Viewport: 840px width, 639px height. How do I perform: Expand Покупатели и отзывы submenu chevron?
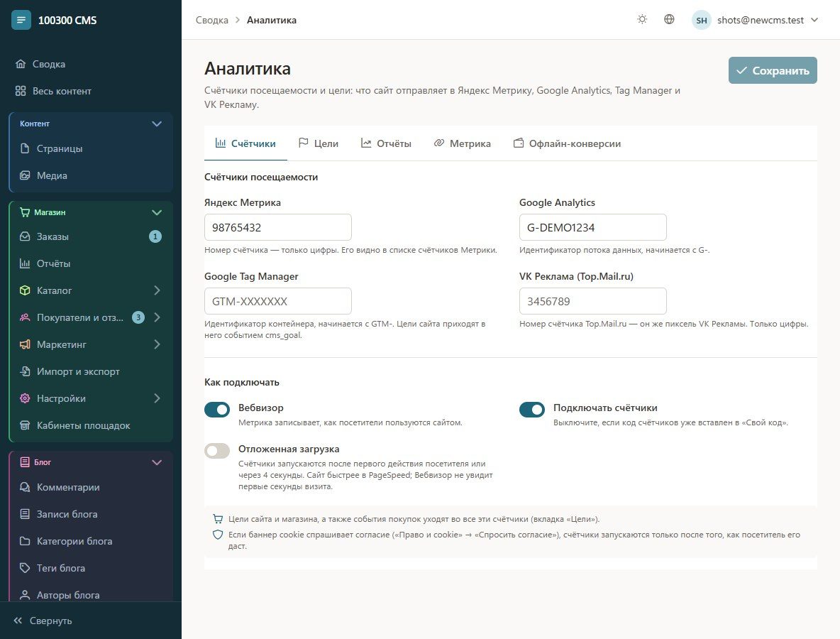click(157, 317)
